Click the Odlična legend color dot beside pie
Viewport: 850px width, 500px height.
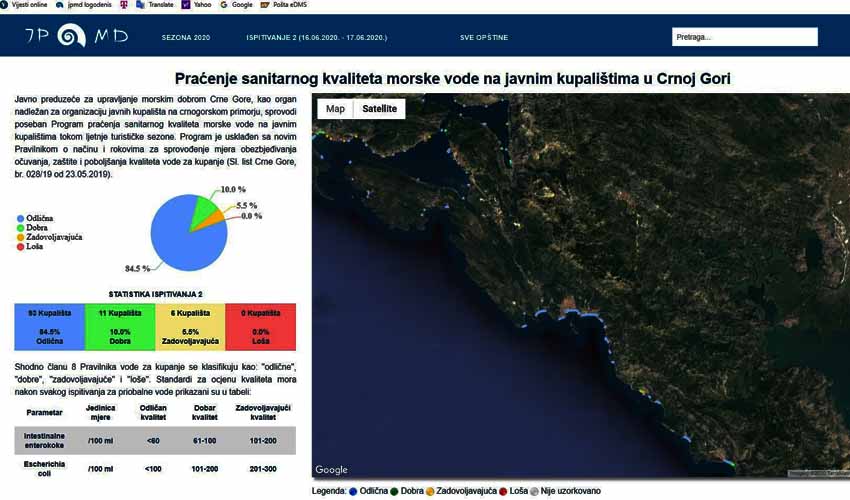tap(21, 219)
